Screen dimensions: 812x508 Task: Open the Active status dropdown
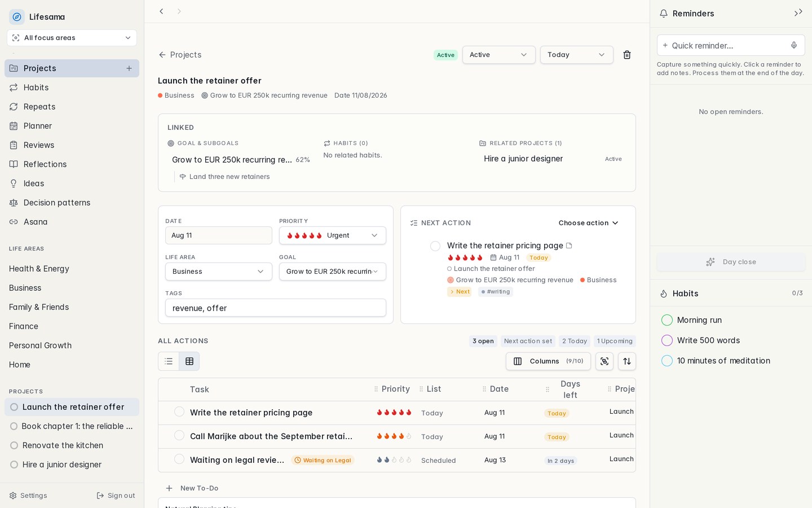pyautogui.click(x=499, y=55)
